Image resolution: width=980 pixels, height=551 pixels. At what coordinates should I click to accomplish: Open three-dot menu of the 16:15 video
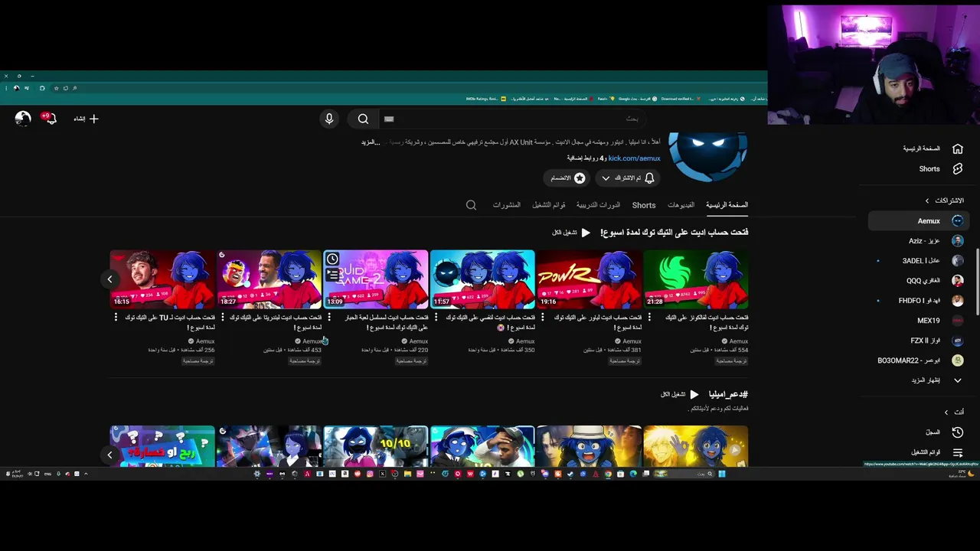click(116, 317)
